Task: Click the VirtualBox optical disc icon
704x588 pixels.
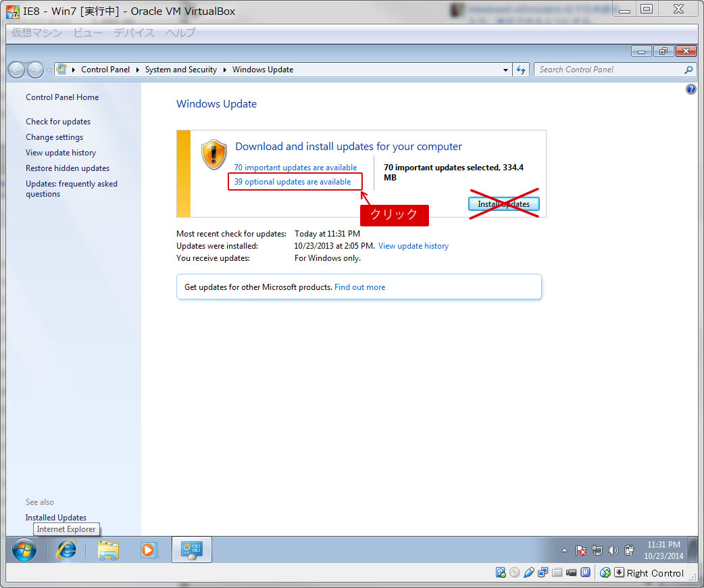Action: pos(515,572)
